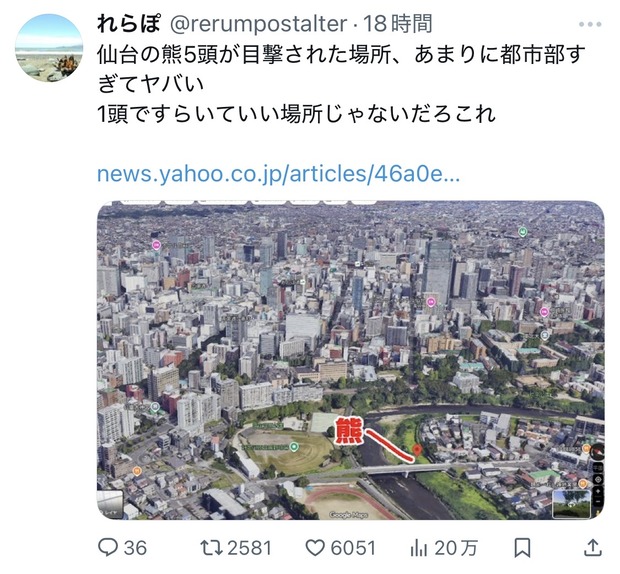
Task: Share the tweet with the upload icon
Action: tap(592, 548)
